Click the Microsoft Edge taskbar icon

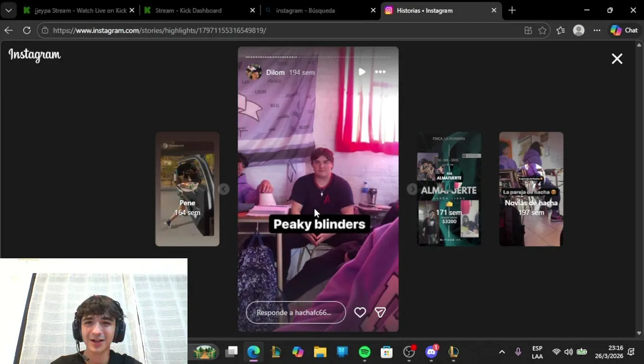click(254, 351)
